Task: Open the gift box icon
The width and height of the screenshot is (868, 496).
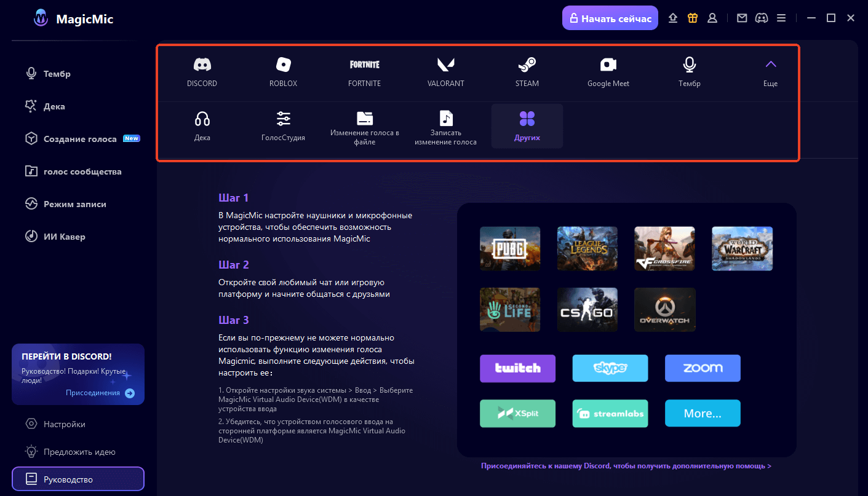Action: coord(693,18)
